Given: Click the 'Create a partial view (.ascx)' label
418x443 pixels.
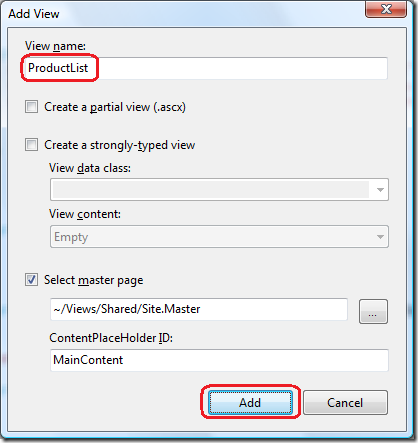Looking at the screenshot, I should click(x=115, y=107).
